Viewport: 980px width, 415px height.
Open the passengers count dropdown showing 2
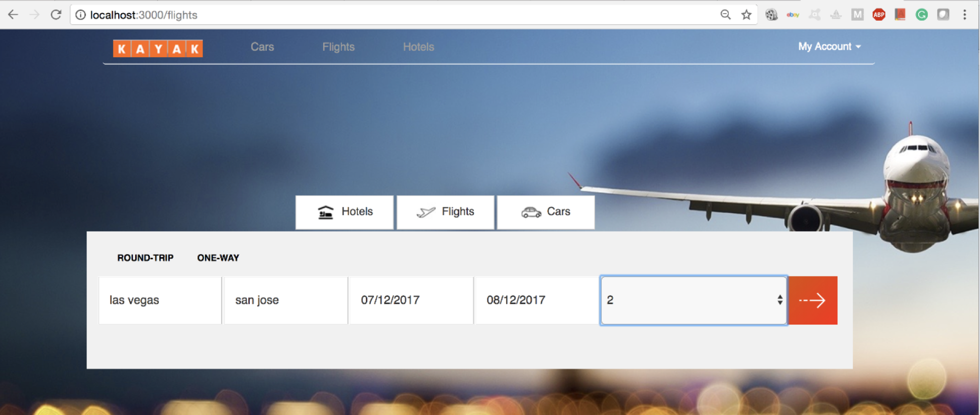click(694, 300)
